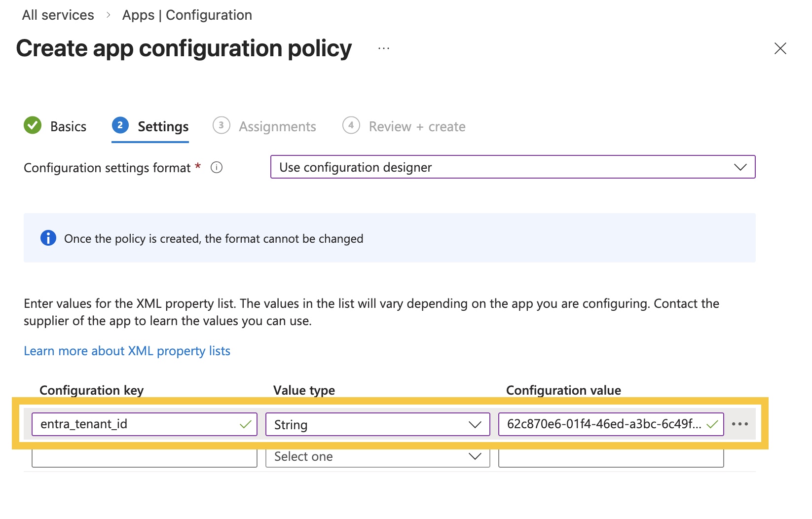The width and height of the screenshot is (812, 519).
Task: Click the empty configuration value field
Action: tap(611, 458)
